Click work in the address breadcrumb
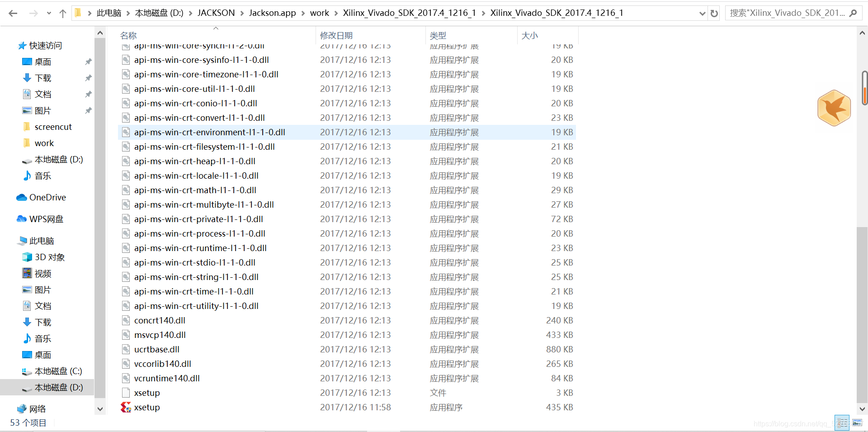This screenshot has width=868, height=432. click(320, 13)
